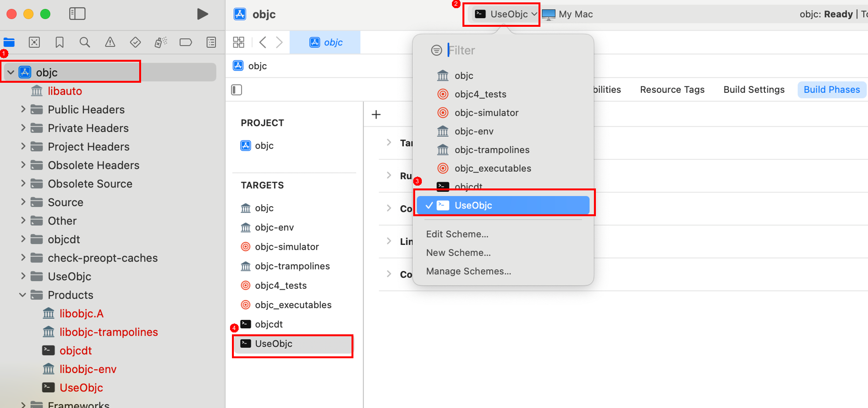
Task: Open the issue navigator warning icon
Action: tap(110, 43)
